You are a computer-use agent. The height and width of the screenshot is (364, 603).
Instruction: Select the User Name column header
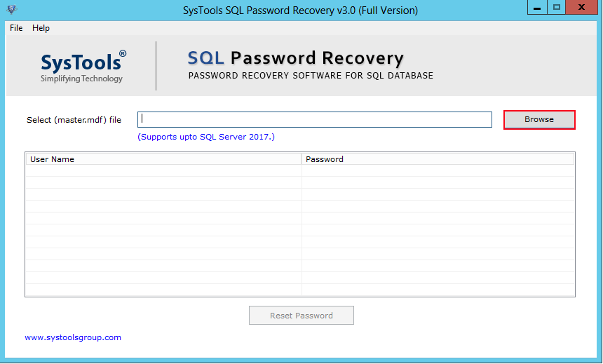point(163,159)
